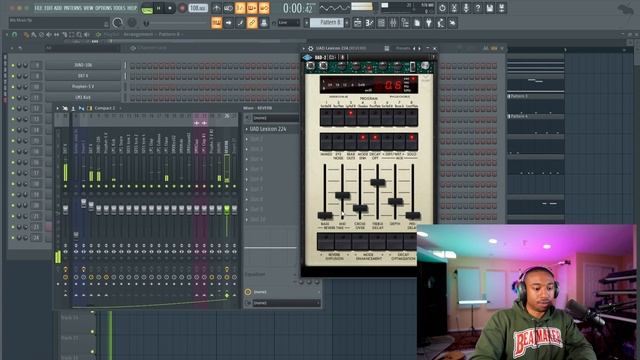Viewport: 640px width, 360px height.
Task: Click the red record button
Action: pos(182,8)
